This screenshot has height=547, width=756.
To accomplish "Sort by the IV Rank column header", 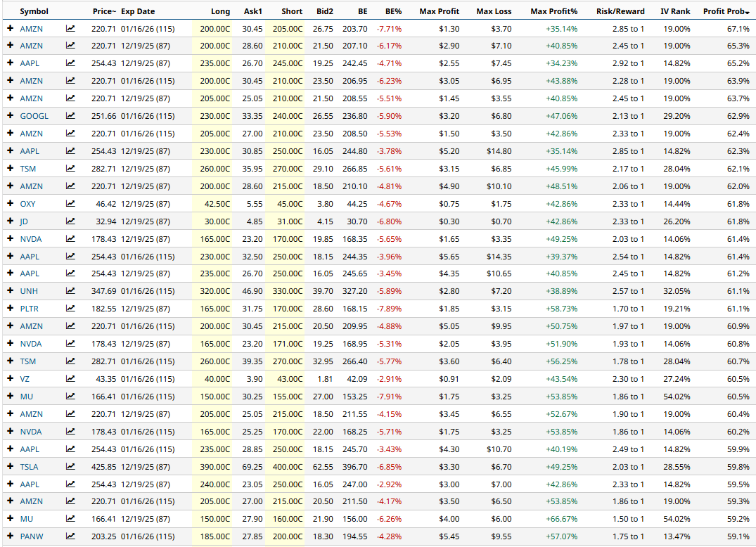I will point(676,11).
